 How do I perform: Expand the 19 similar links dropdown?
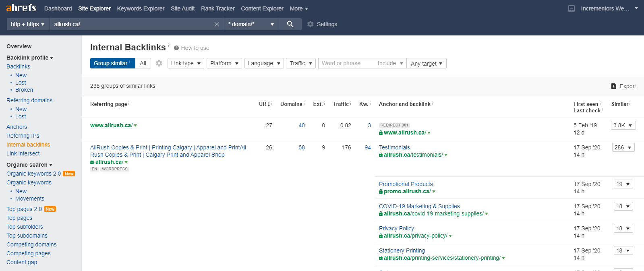[x=623, y=184]
